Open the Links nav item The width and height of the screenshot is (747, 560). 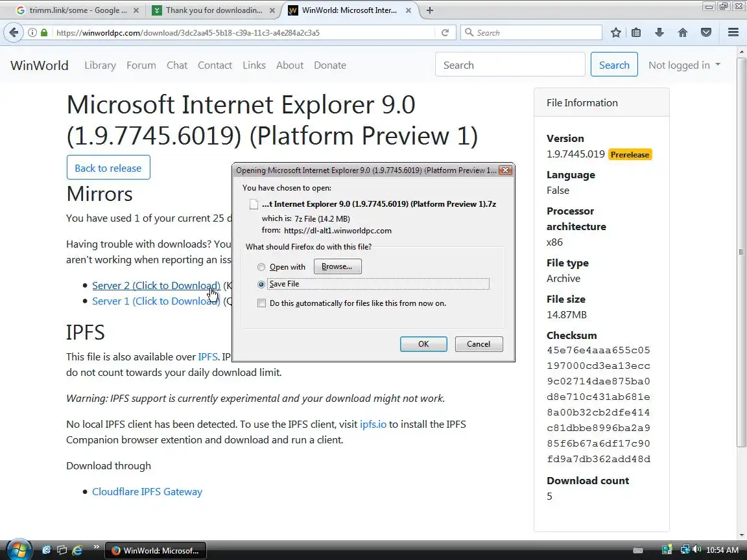(254, 65)
